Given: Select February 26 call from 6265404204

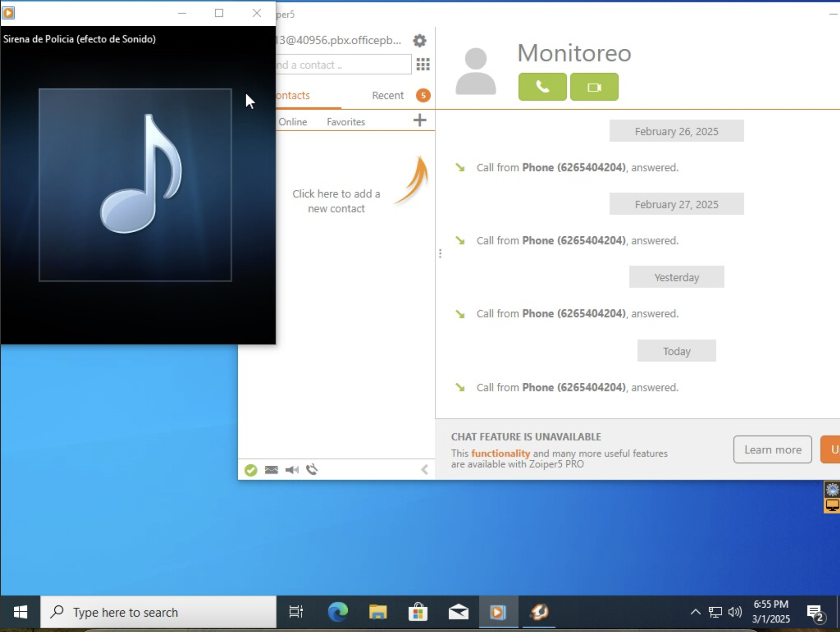Looking at the screenshot, I should tap(577, 168).
